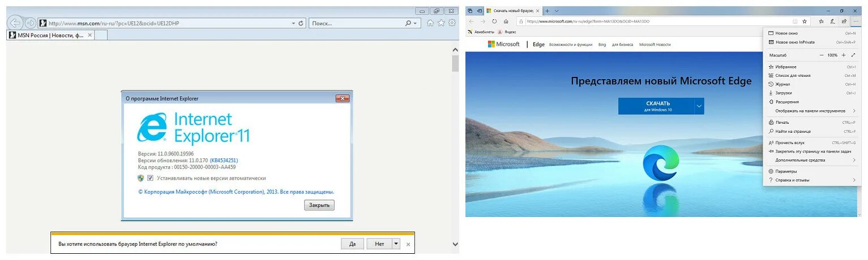Refresh the page in Edge
Viewport: 868px width, 260px height.
pos(494,21)
